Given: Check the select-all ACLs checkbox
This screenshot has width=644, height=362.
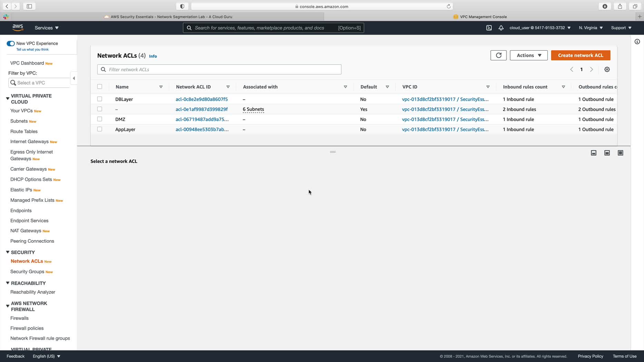Looking at the screenshot, I should point(100,87).
